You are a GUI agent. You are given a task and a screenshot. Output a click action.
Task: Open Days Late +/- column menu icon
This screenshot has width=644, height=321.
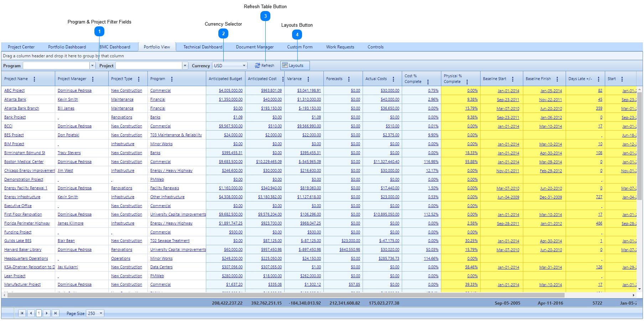point(598,79)
